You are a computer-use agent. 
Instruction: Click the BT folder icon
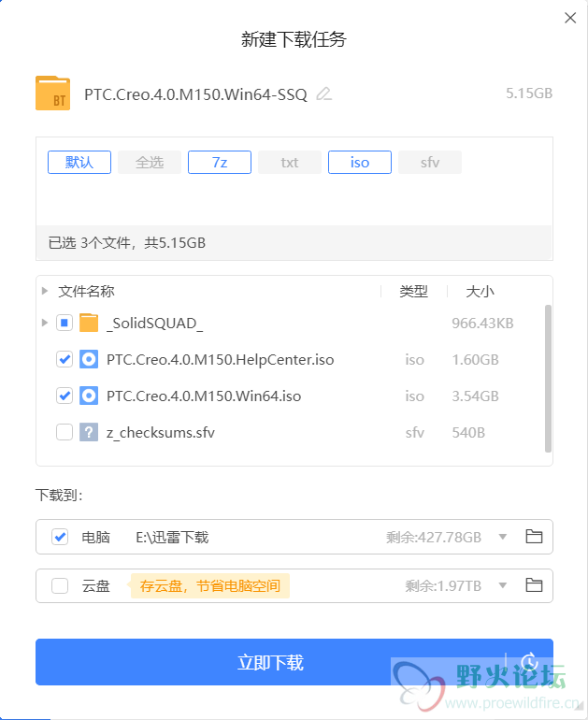pyautogui.click(x=52, y=94)
